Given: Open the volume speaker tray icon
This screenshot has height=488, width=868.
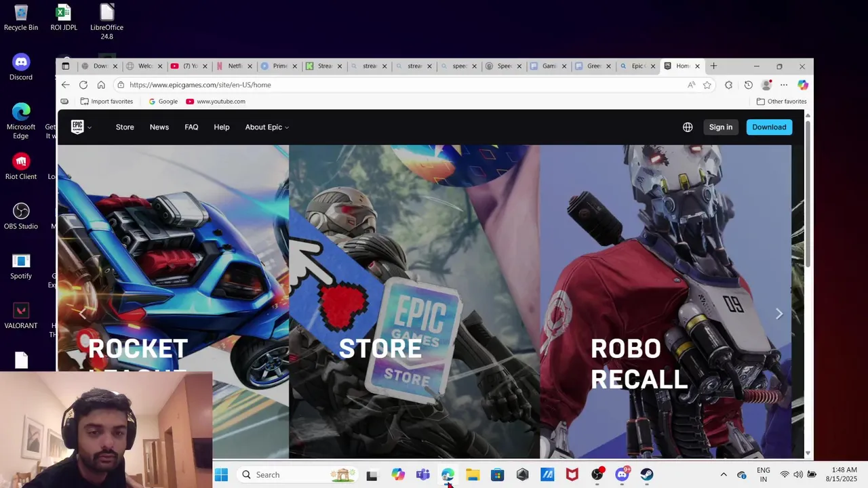Looking at the screenshot, I should click(x=798, y=474).
